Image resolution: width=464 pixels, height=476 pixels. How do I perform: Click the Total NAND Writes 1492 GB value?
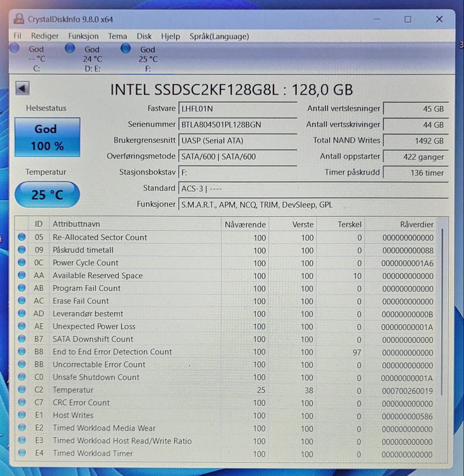416,141
